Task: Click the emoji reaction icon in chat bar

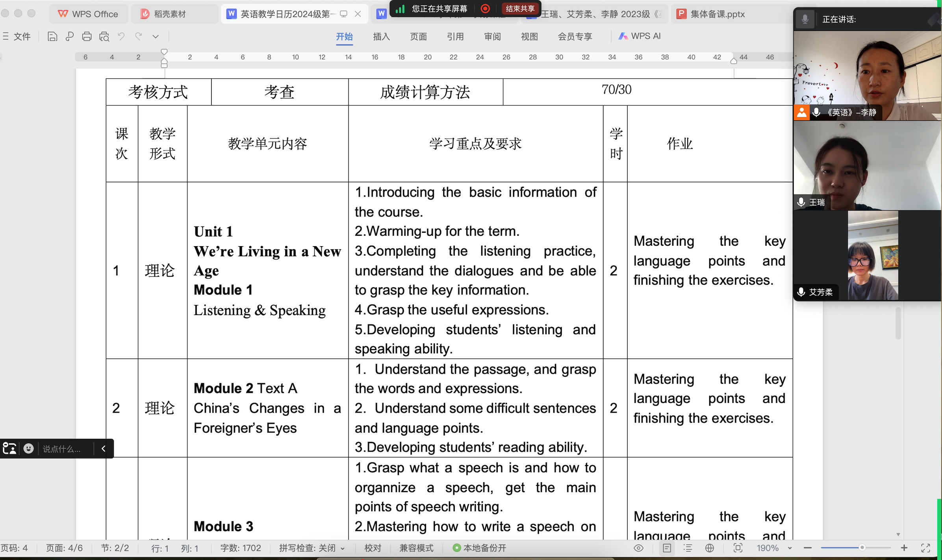Action: tap(28, 449)
